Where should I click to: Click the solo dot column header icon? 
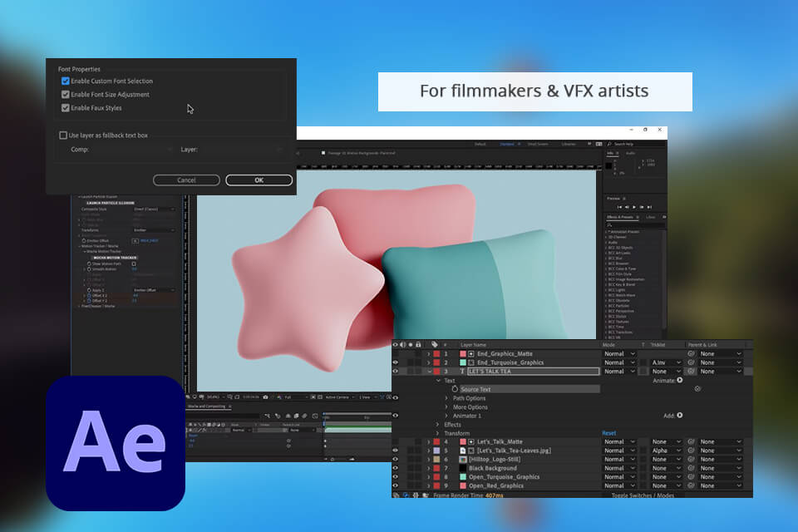tap(411, 345)
